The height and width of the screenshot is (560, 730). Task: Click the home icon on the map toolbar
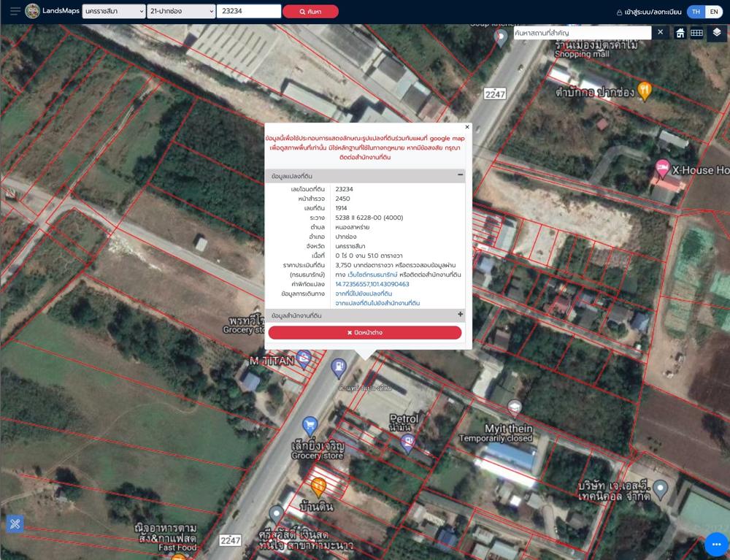[680, 33]
